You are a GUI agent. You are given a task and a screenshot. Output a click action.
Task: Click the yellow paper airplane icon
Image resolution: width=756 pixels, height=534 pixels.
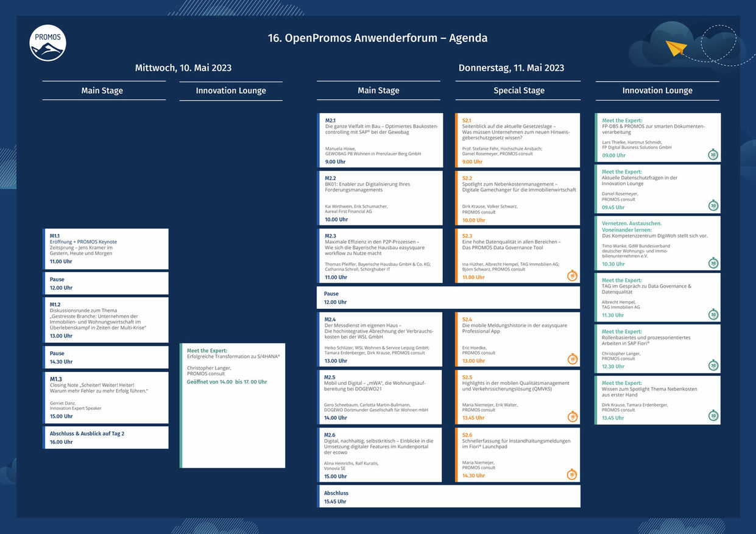click(676, 47)
